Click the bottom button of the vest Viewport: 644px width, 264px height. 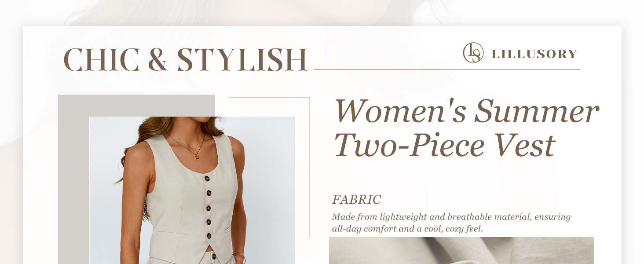pos(209,236)
